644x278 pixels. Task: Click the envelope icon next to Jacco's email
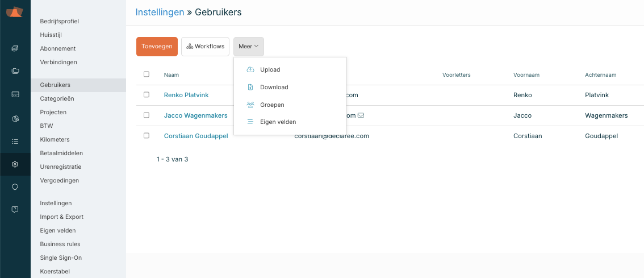(361, 115)
